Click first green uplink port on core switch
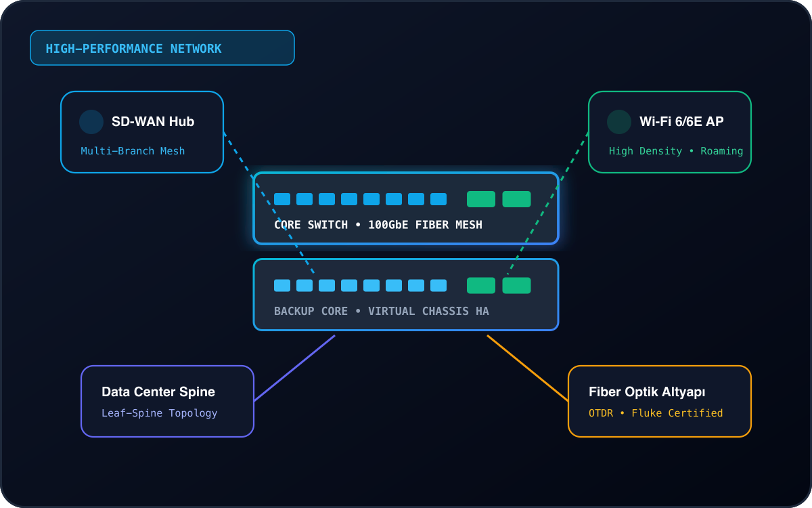 click(x=481, y=199)
